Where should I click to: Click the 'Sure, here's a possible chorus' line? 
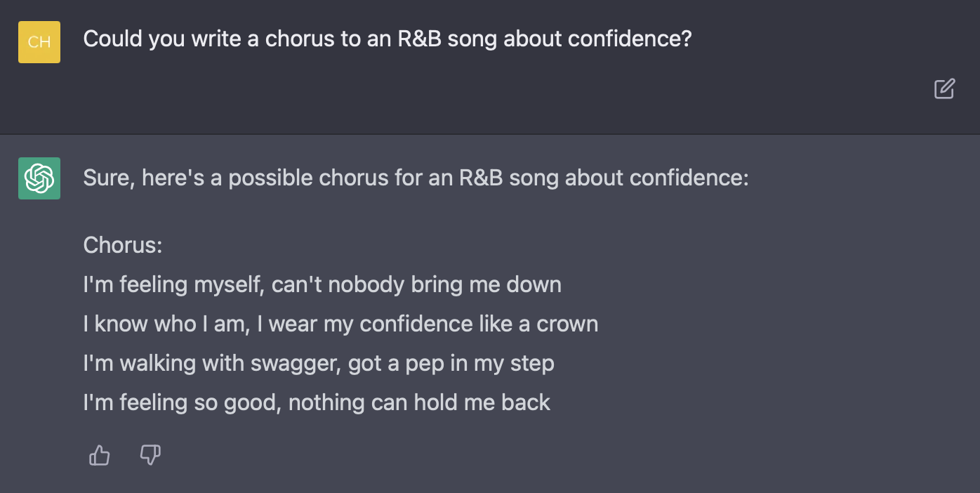point(416,178)
